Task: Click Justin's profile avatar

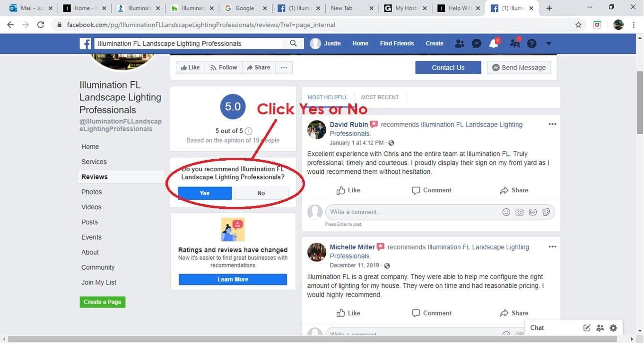Action: 315,43
